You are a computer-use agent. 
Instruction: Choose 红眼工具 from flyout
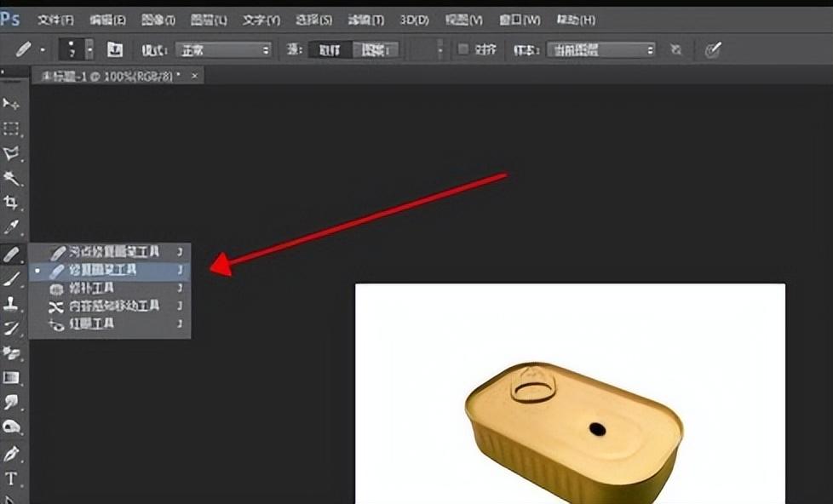[110, 324]
